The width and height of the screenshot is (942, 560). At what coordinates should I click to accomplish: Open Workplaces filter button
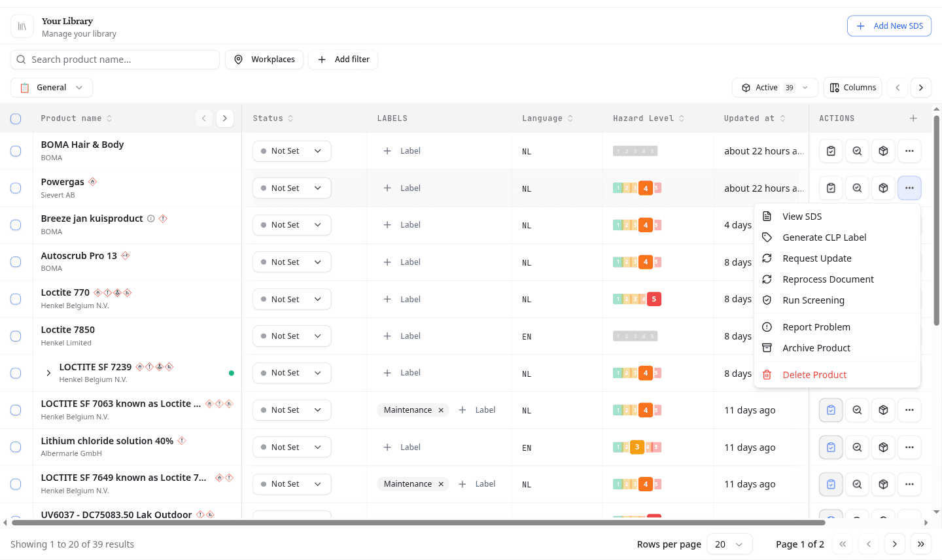pyautogui.click(x=264, y=60)
